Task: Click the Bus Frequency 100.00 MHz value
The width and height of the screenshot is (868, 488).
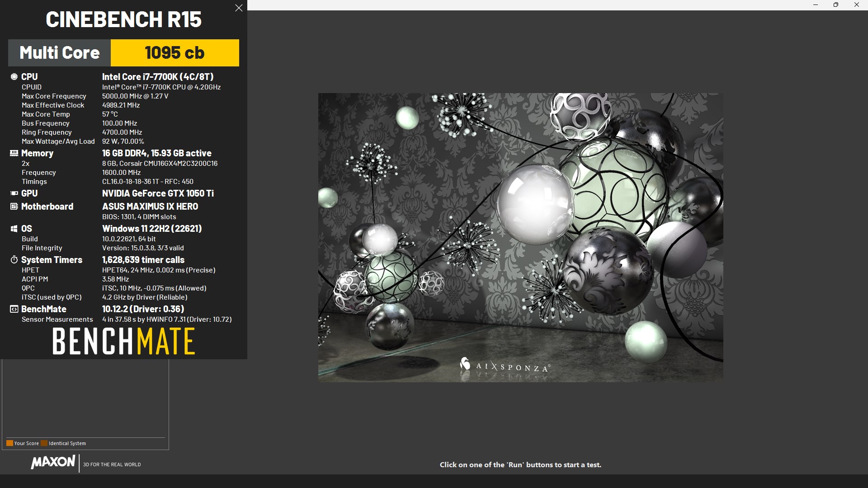Action: tap(119, 123)
